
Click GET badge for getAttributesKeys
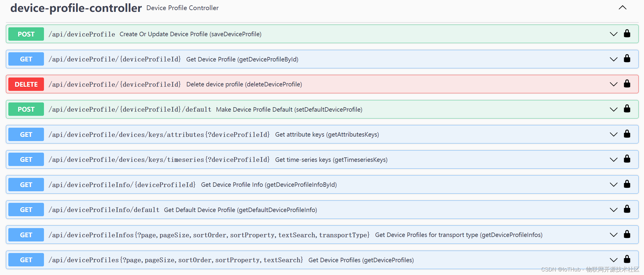pyautogui.click(x=26, y=135)
